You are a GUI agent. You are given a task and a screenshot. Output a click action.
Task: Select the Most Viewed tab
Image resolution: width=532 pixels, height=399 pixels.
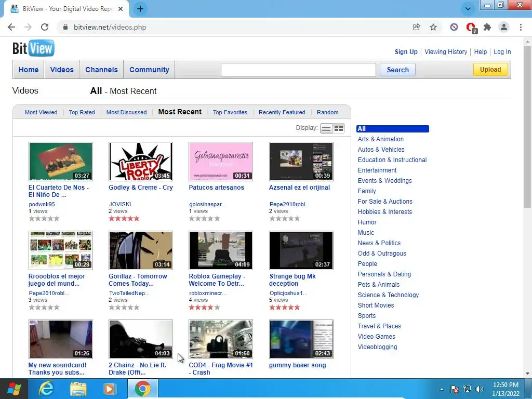coord(41,112)
